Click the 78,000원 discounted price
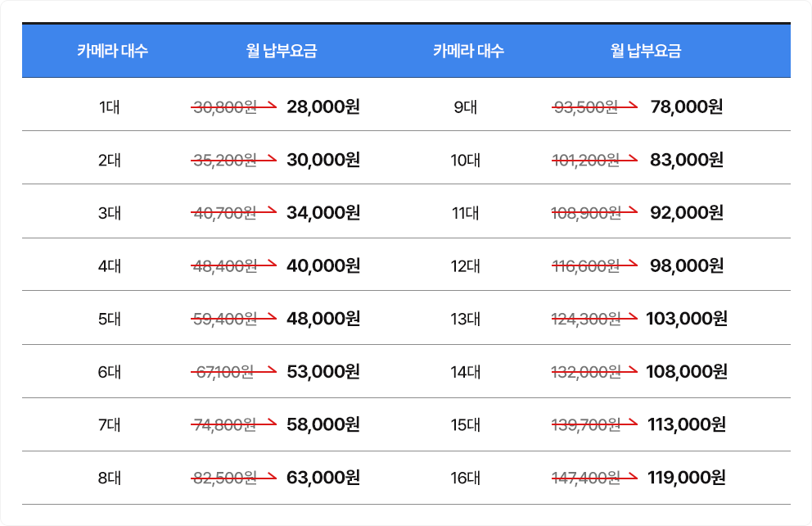812x526 pixels. [687, 107]
